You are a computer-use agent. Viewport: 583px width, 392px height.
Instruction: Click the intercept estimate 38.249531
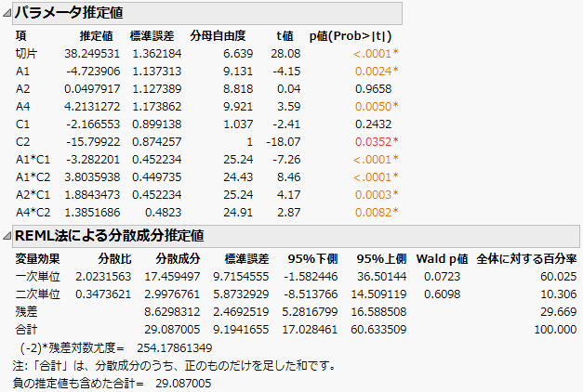tap(92, 54)
